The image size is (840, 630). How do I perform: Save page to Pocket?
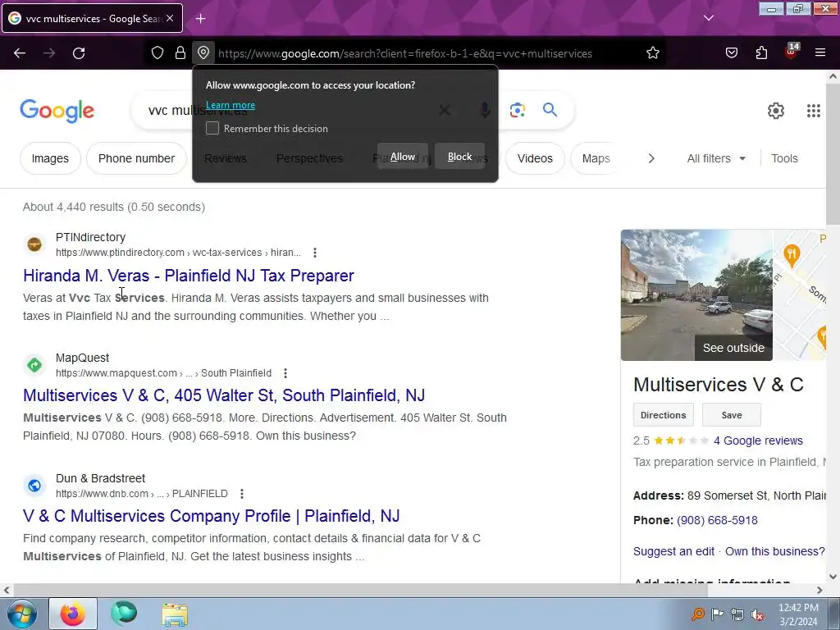732,53
